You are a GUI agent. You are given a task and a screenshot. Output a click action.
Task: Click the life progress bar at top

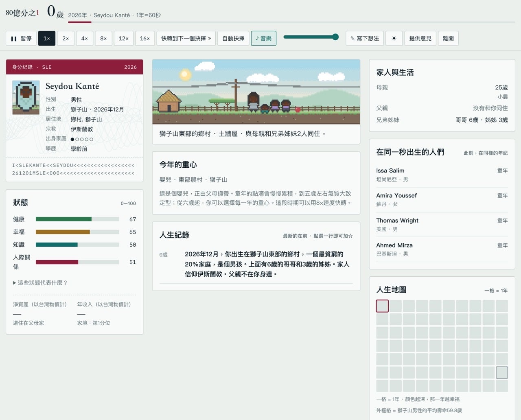click(x=291, y=22)
